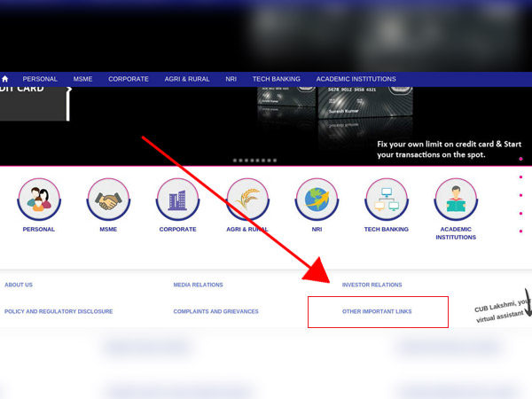The image size is (532, 399).
Task: Click the Personal family circle icon
Action: click(39, 199)
